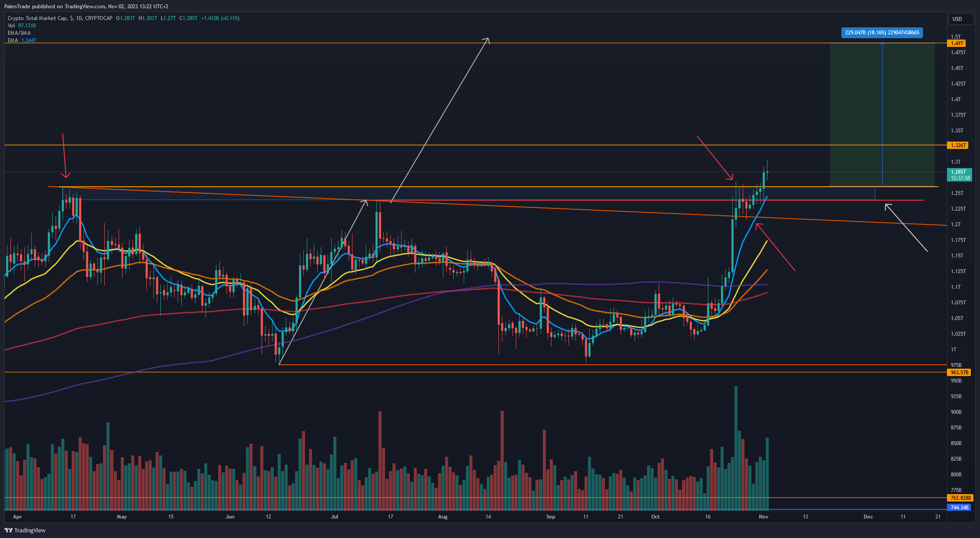
Task: Click the low value L1.27T
Action: [x=168, y=18]
